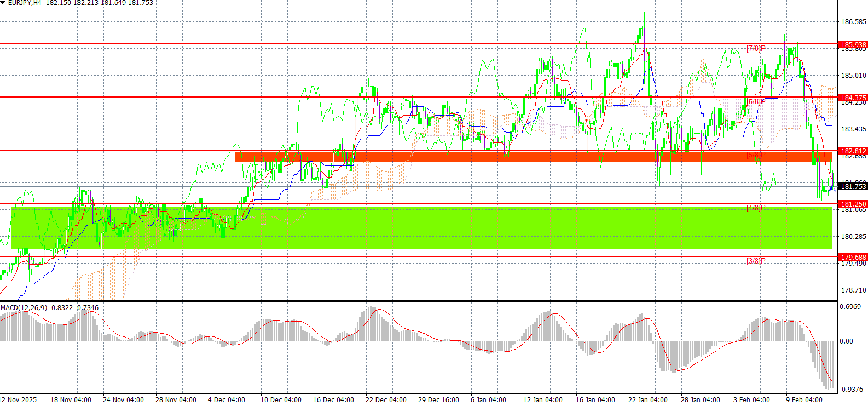The height and width of the screenshot is (406, 868).
Task: Select the 184.375 red price level label
Action: pyautogui.click(x=853, y=98)
